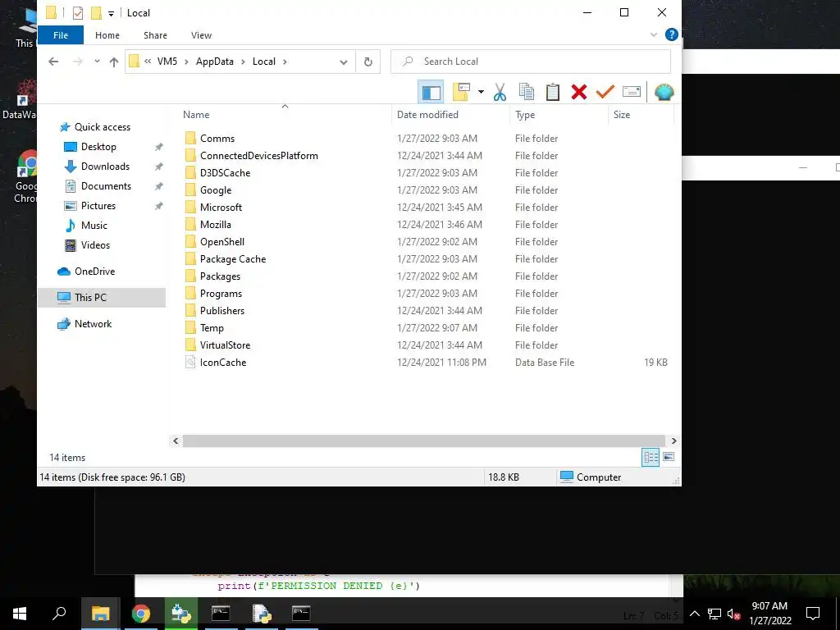
Task: Select Pictures in navigation pane
Action: point(98,206)
